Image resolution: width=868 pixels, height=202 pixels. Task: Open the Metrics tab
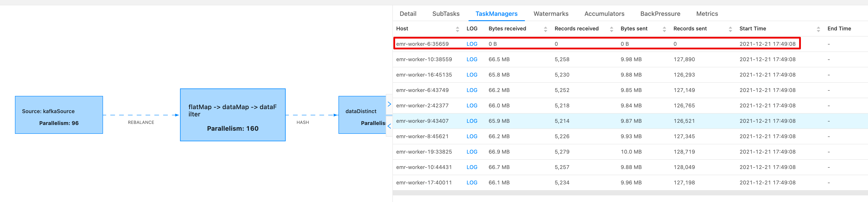707,13
